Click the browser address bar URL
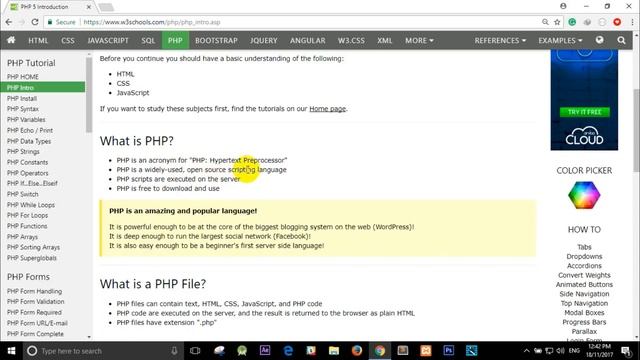 click(152, 22)
